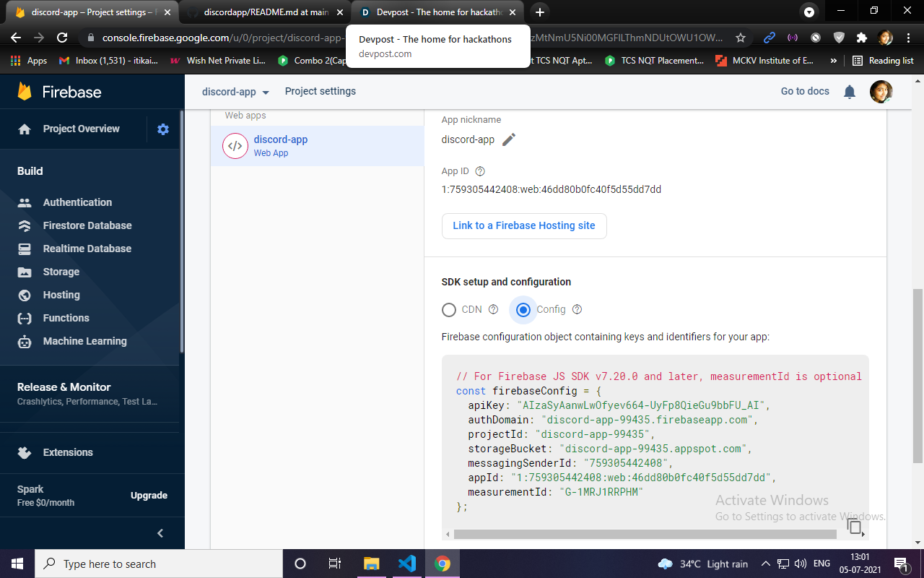The image size is (924, 578).
Task: Edit app nickname with pencil icon
Action: pos(509,139)
